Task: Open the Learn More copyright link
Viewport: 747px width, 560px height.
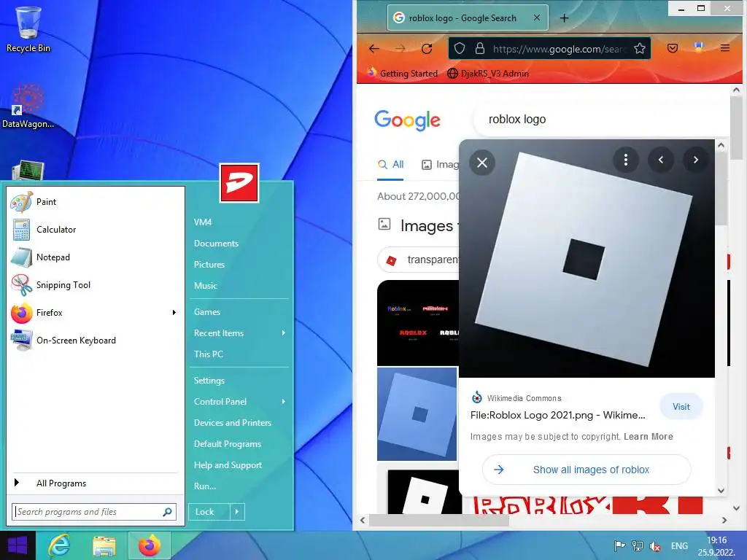Action: [649, 437]
